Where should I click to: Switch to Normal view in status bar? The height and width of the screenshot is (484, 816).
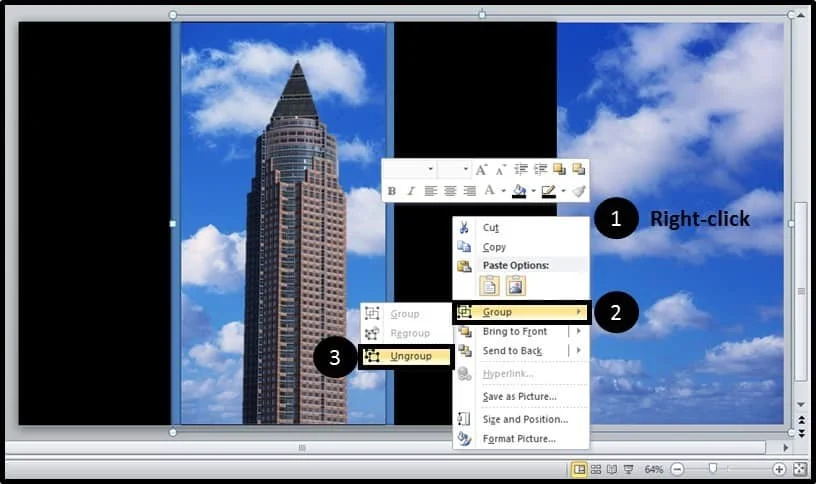click(x=579, y=469)
